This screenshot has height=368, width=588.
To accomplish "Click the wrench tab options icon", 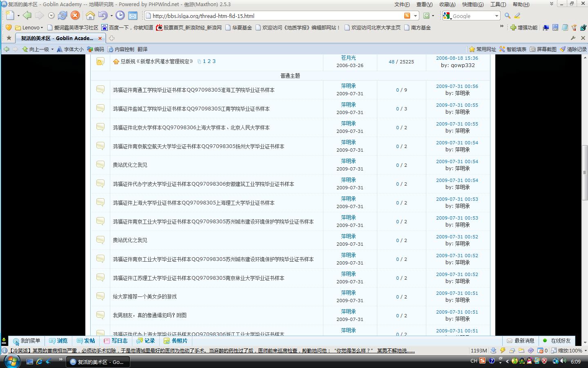I will pos(573,38).
